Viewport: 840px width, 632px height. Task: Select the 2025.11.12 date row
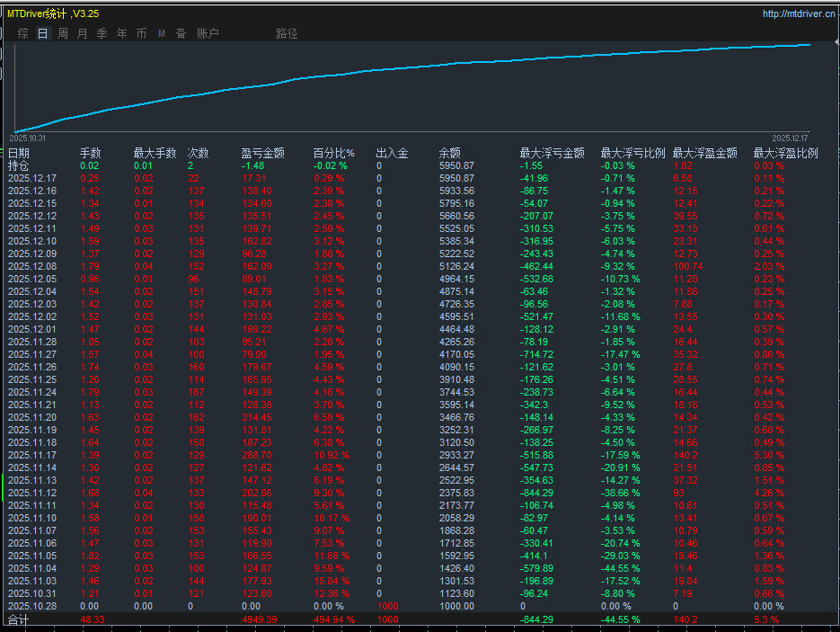coord(32,493)
